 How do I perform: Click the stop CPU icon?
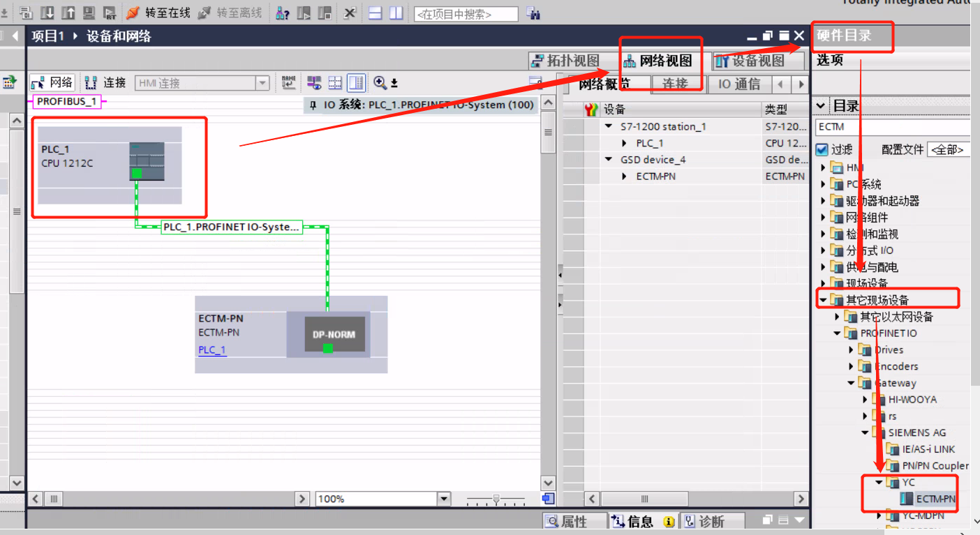tap(325, 13)
